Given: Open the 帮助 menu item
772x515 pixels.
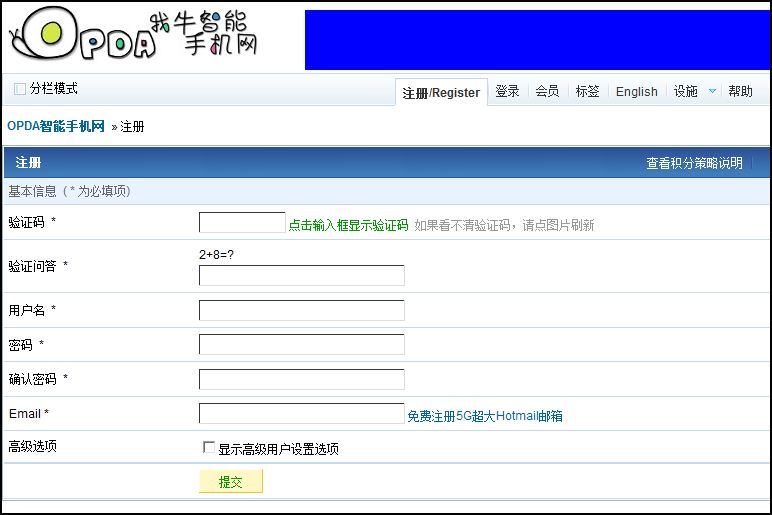Looking at the screenshot, I should click(740, 91).
